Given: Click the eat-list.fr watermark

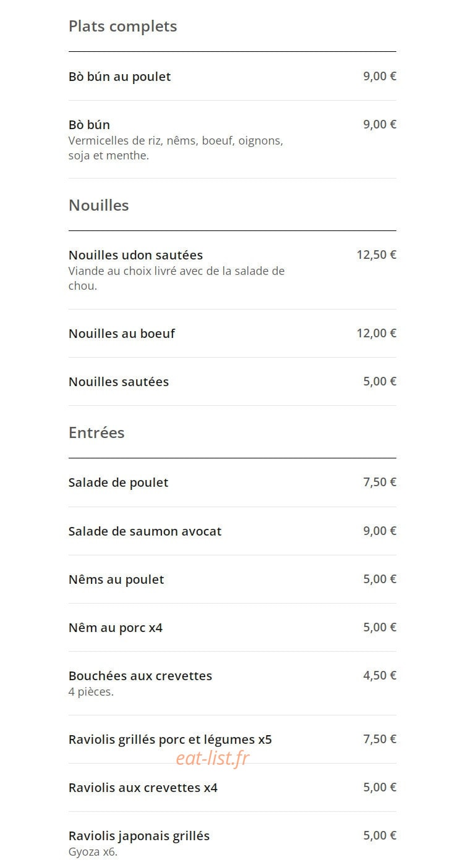Looking at the screenshot, I should [x=213, y=758].
